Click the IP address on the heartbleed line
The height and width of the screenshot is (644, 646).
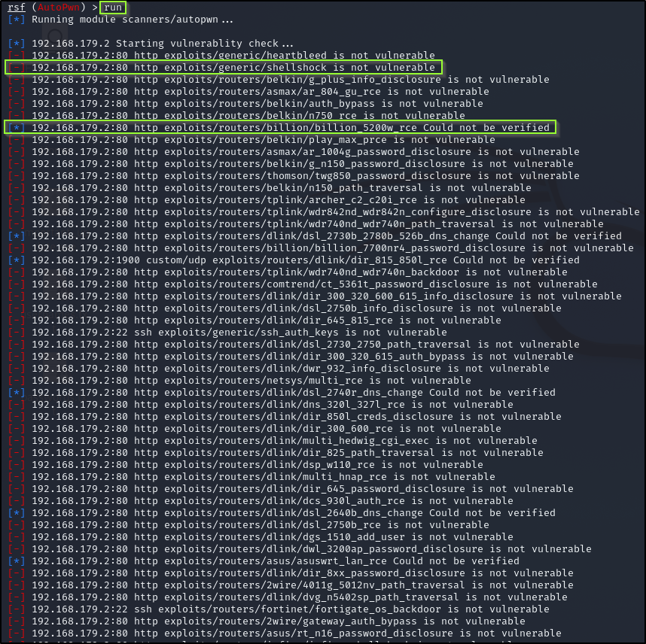click(75, 55)
